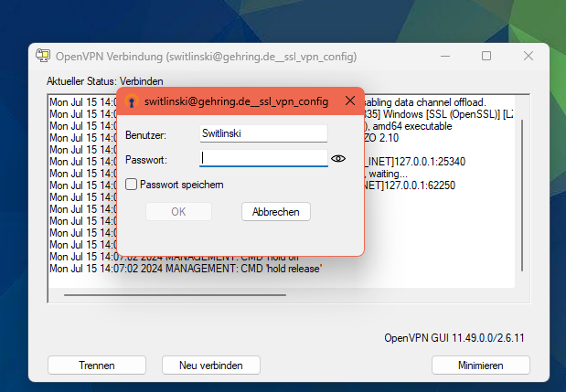This screenshot has height=392, width=566.
Task: Click the OpenVPN GUI version text
Action: [454, 338]
